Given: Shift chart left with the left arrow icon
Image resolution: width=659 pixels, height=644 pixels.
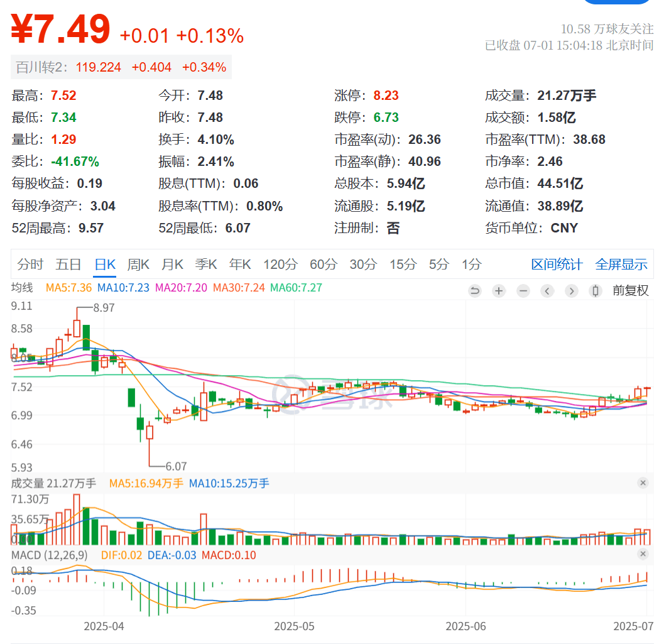Looking at the screenshot, I should coord(547,290).
